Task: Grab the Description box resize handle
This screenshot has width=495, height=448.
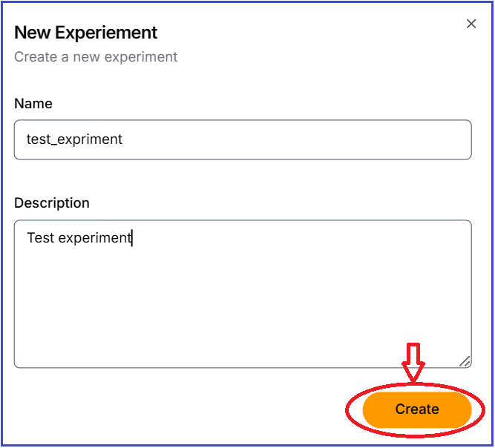Action: pyautogui.click(x=465, y=361)
